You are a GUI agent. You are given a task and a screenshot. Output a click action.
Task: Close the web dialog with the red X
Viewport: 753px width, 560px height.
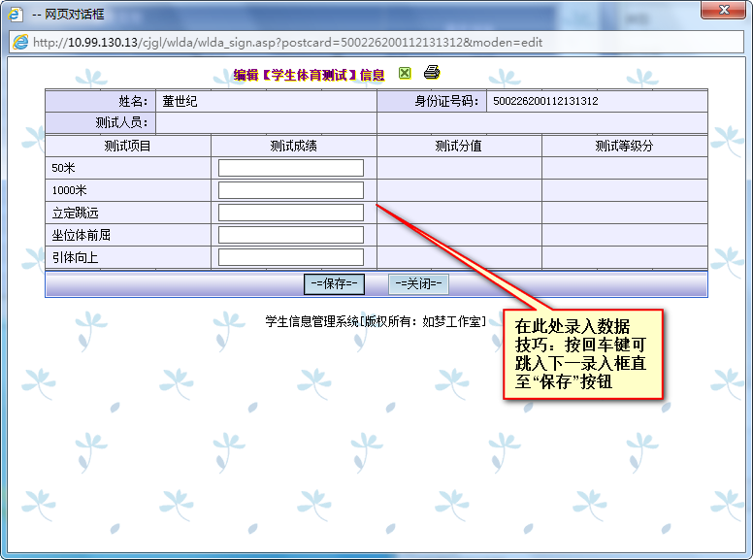[723, 10]
